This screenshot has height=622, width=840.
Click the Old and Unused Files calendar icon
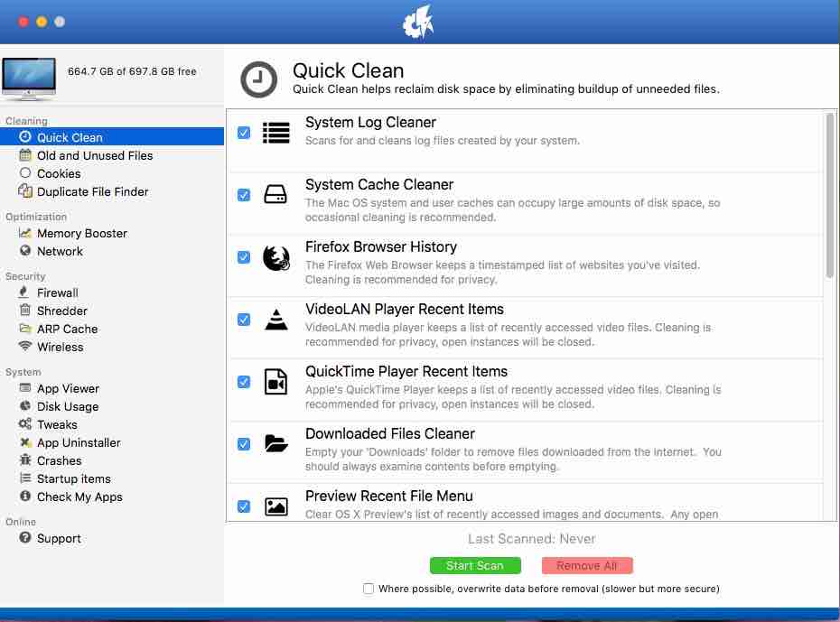(25, 155)
